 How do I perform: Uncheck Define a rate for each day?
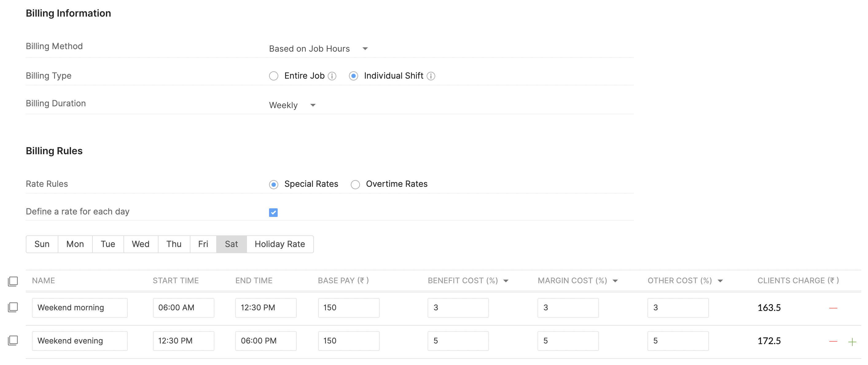pos(273,212)
